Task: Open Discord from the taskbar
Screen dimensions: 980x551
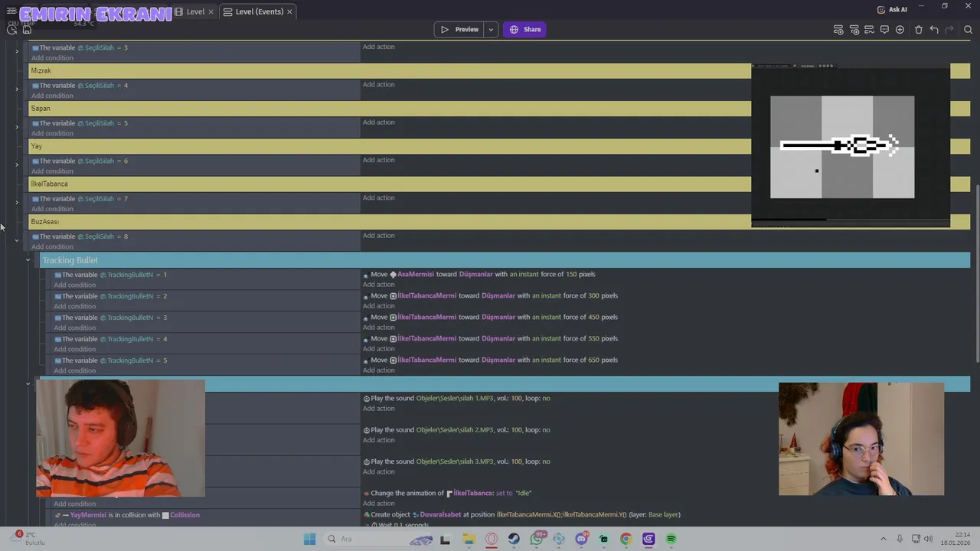Action: pyautogui.click(x=581, y=539)
